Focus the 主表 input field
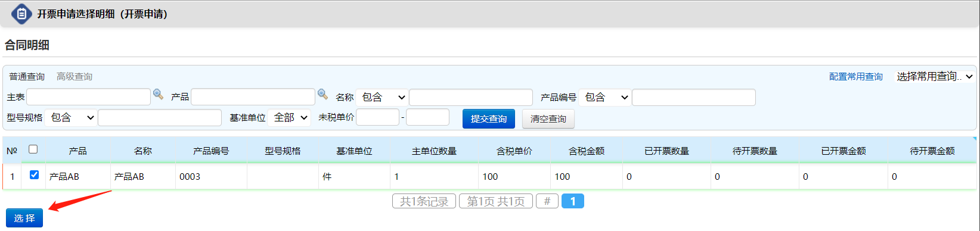This screenshot has width=980, height=231. (x=88, y=97)
